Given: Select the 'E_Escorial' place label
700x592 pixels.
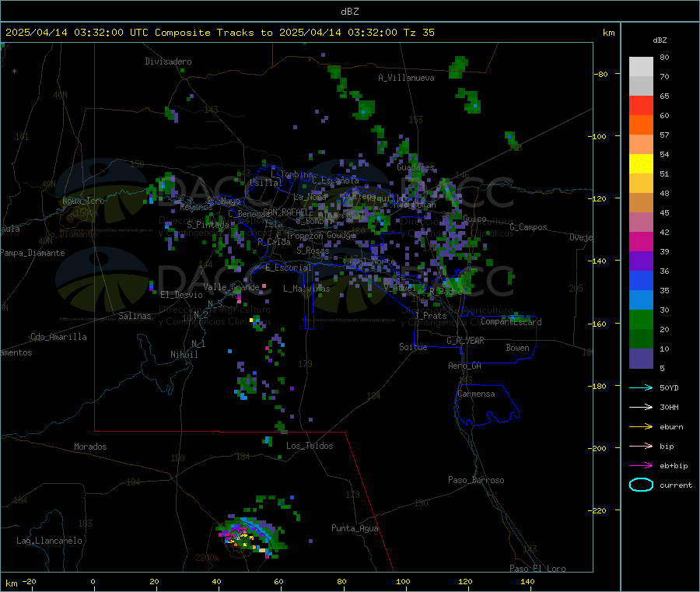Looking at the screenshot, I should pyautogui.click(x=289, y=268).
